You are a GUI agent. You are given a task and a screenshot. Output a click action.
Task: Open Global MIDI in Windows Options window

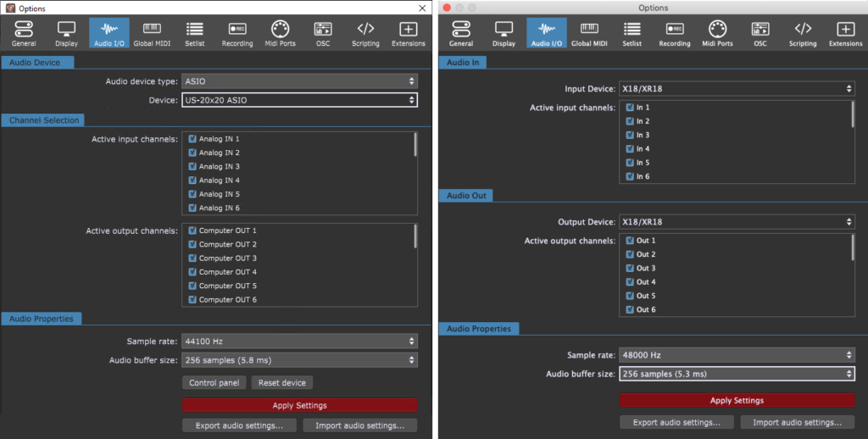pos(152,33)
